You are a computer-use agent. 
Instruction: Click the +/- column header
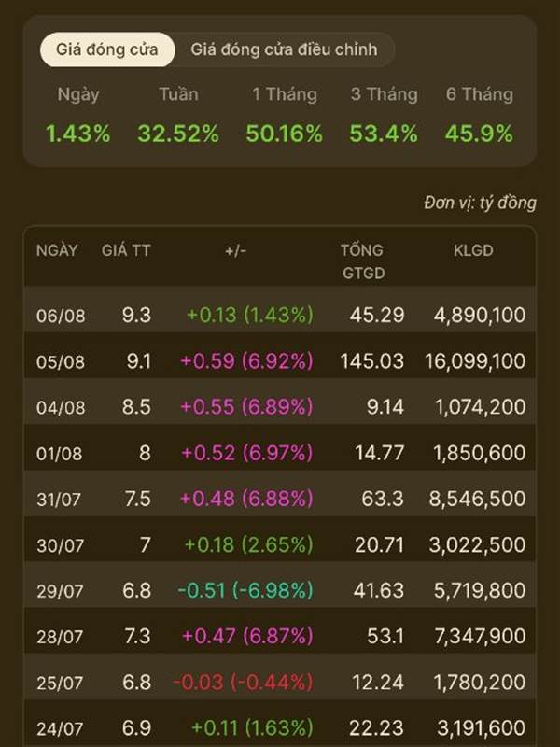pos(236,250)
